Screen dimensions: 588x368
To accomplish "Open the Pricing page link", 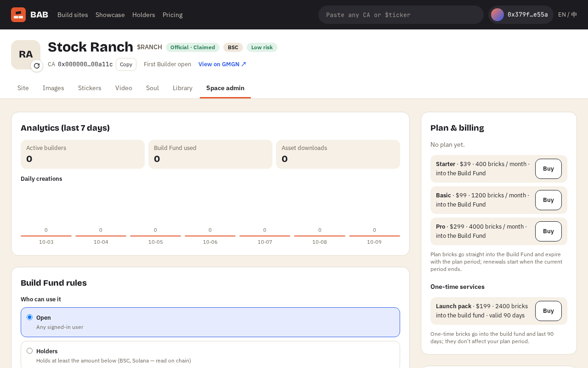I will tap(173, 15).
